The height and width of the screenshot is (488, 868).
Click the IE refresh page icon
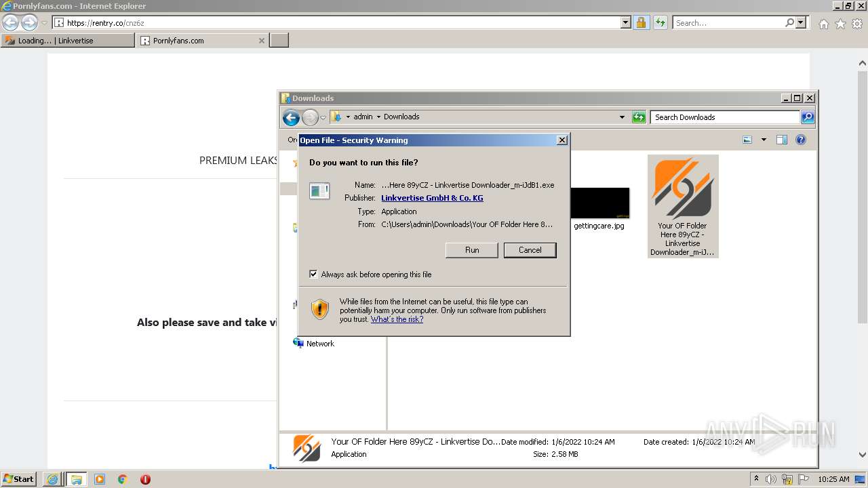pos(660,22)
